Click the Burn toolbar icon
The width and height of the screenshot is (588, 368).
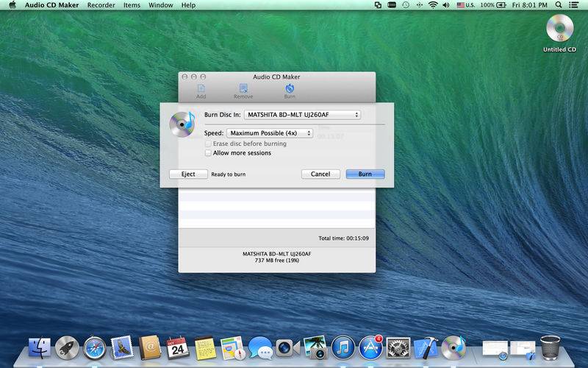(290, 90)
